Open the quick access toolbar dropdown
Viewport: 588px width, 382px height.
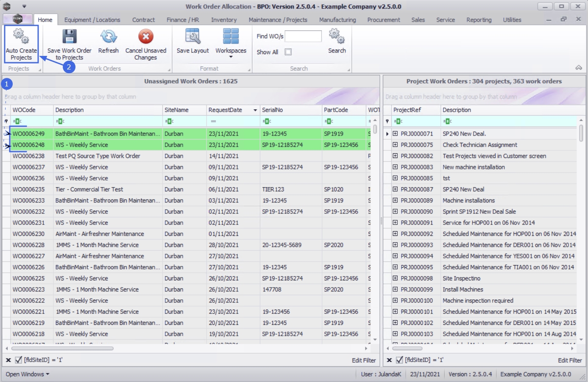24,6
